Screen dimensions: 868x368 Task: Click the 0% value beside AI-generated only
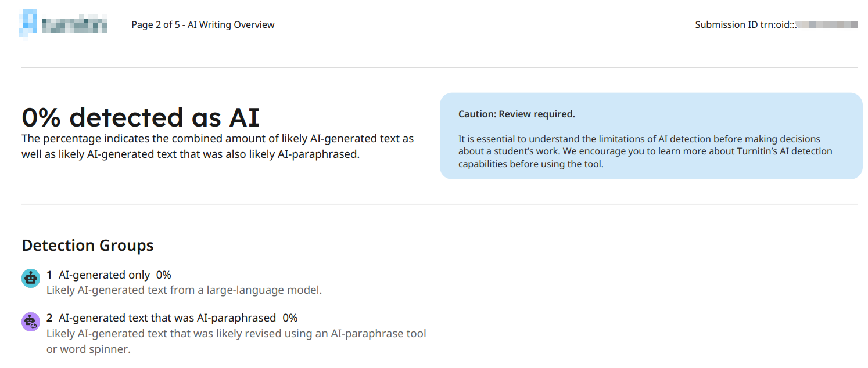click(163, 275)
